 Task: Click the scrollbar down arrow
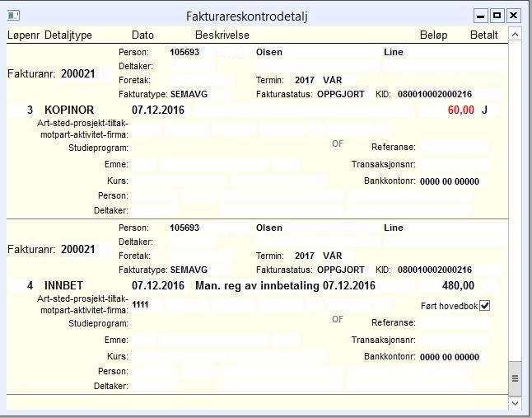(x=515, y=403)
